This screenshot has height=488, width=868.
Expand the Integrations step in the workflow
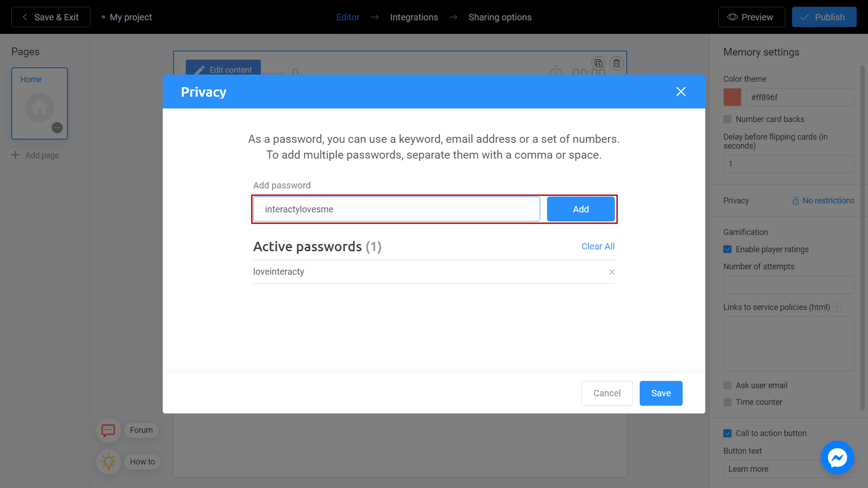[414, 17]
